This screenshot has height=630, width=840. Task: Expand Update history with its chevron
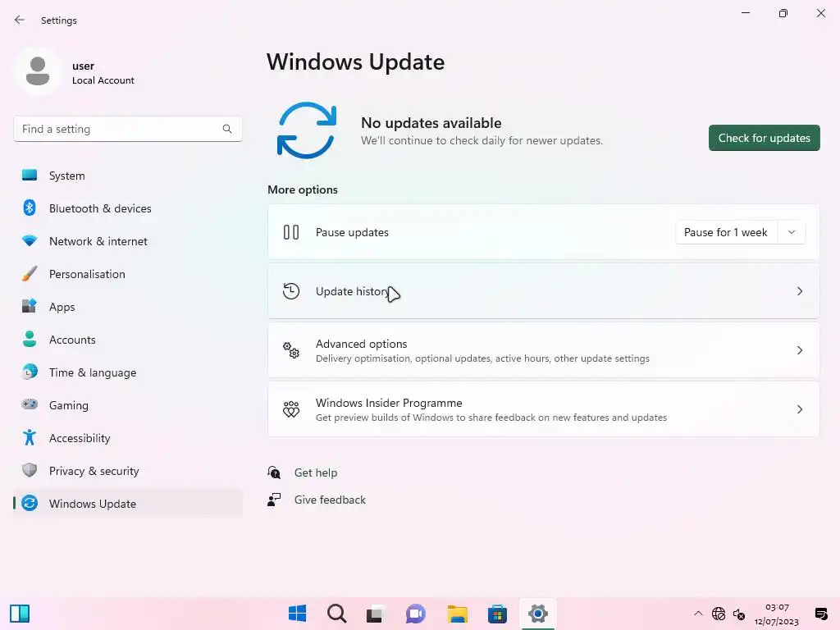pos(800,291)
